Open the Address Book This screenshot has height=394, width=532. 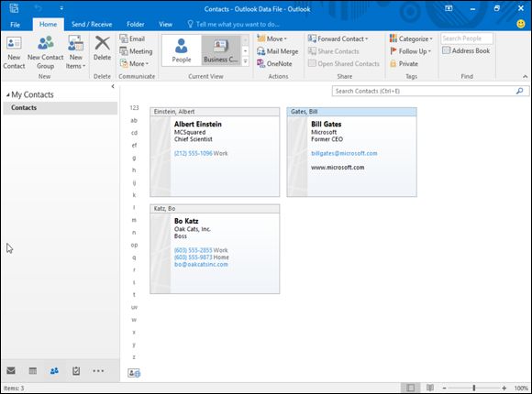coord(466,51)
